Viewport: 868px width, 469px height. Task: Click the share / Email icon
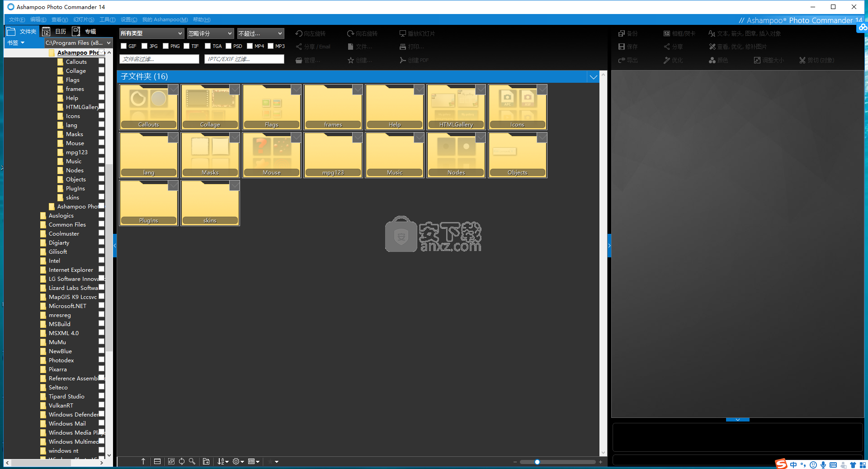299,47
